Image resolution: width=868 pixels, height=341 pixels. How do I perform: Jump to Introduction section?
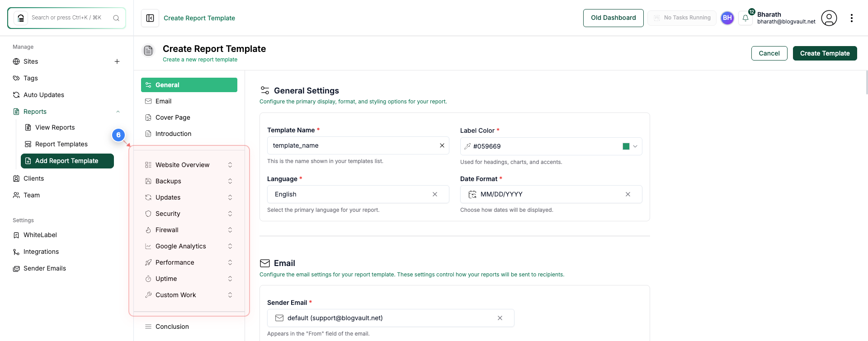click(x=189, y=134)
